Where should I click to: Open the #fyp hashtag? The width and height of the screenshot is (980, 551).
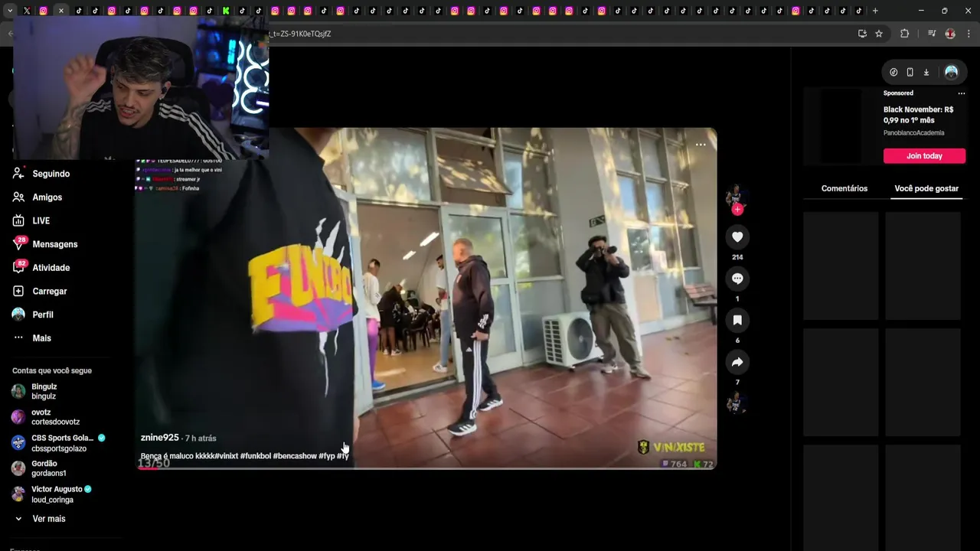[x=327, y=456]
